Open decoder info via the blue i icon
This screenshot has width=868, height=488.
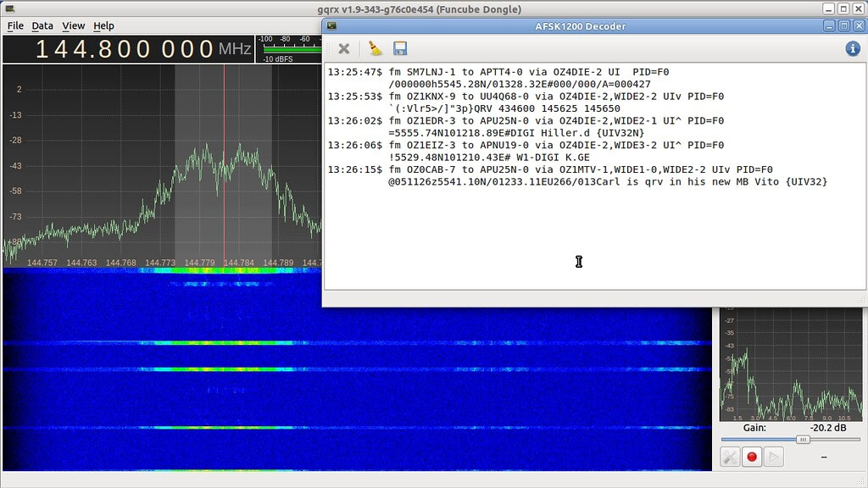pyautogui.click(x=853, y=48)
